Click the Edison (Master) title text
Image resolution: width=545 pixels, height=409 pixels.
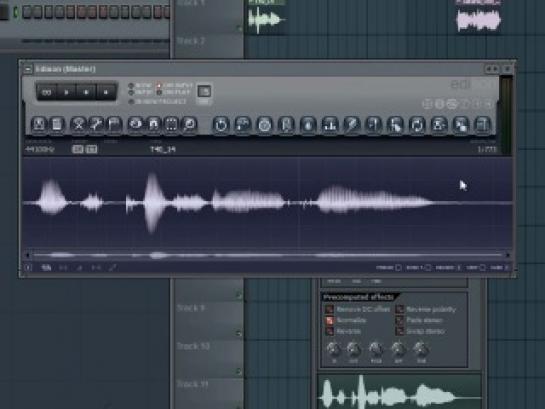coord(65,69)
